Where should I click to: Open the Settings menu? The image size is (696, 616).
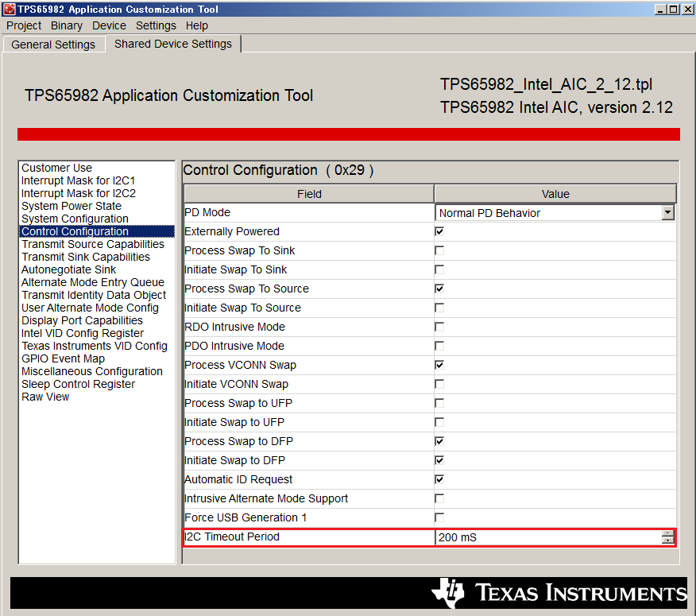click(x=156, y=25)
